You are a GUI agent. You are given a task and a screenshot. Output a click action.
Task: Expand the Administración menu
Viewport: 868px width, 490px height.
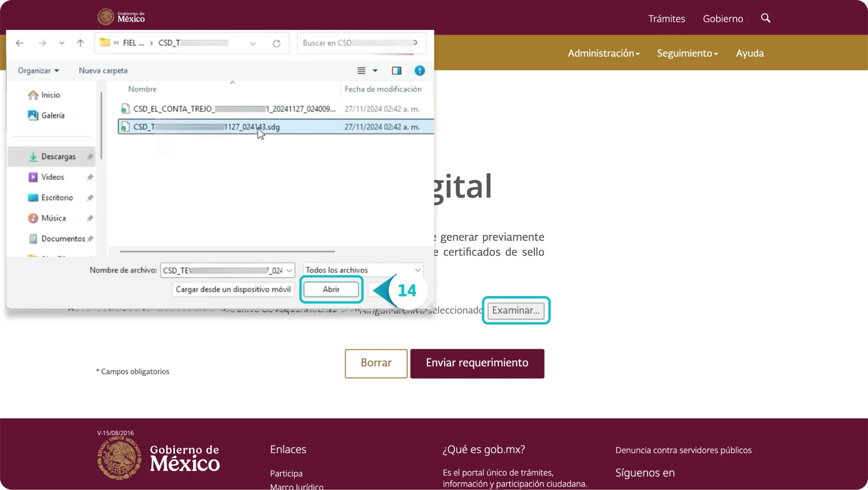604,53
